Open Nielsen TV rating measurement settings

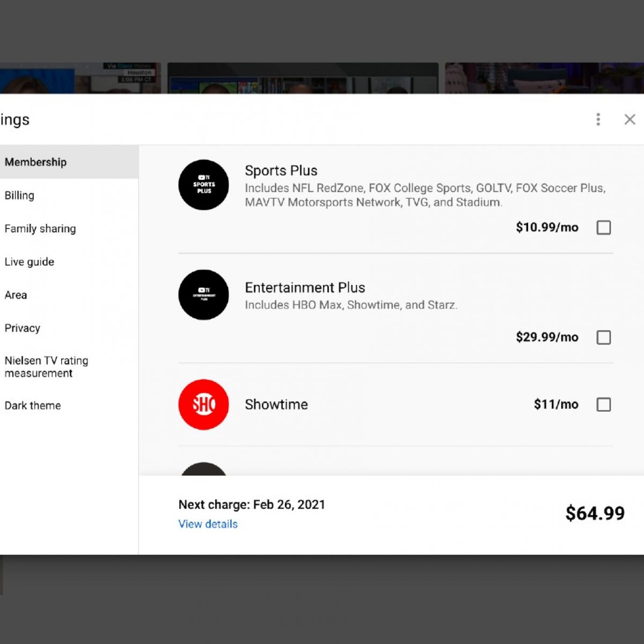tap(46, 367)
